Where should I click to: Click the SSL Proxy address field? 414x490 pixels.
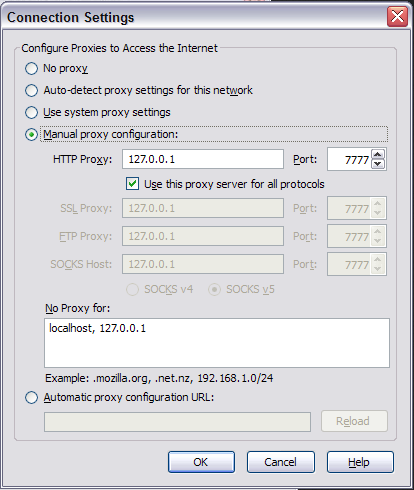203,208
